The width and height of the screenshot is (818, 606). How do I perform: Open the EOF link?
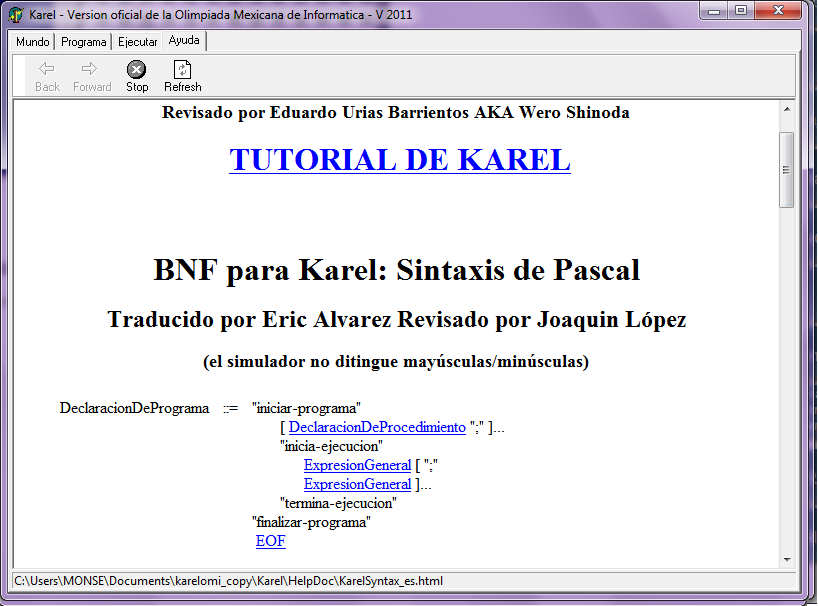tap(270, 541)
